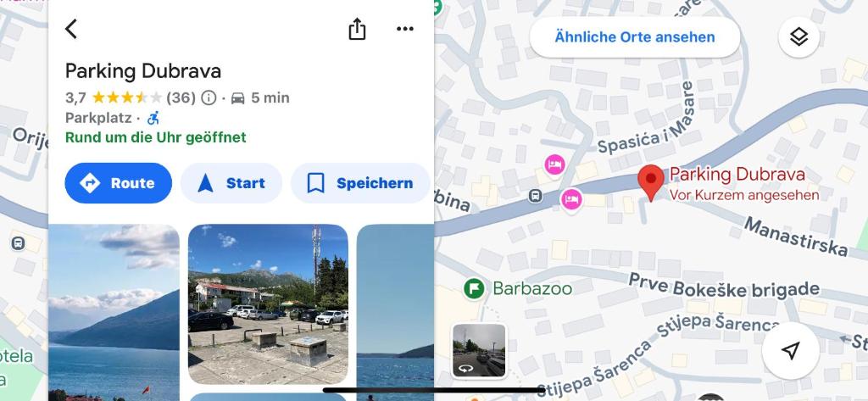Image resolution: width=868 pixels, height=401 pixels.
Task: Tap the back arrow icon
Action: click(x=71, y=29)
